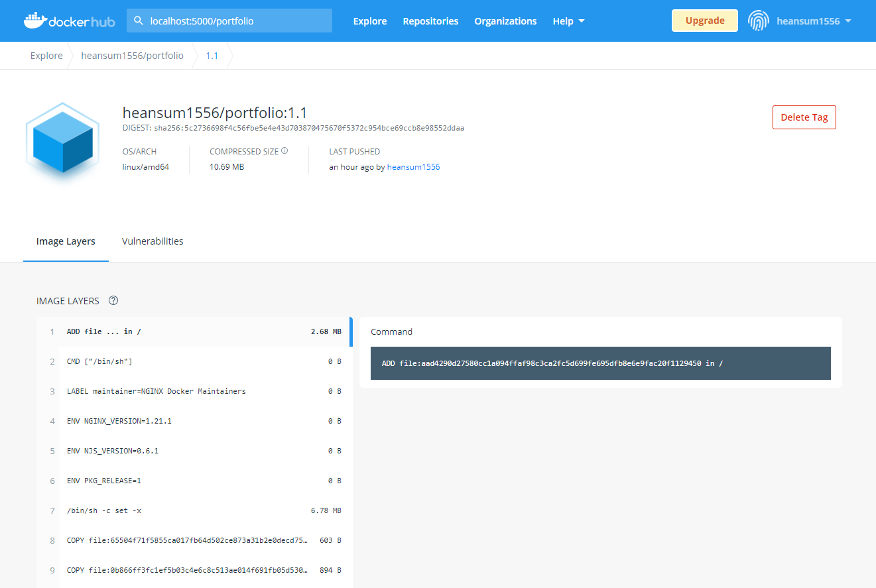Select layer 8 COPY file:65504f71f5855ca0...
This screenshot has height=588, width=876.
[194, 540]
